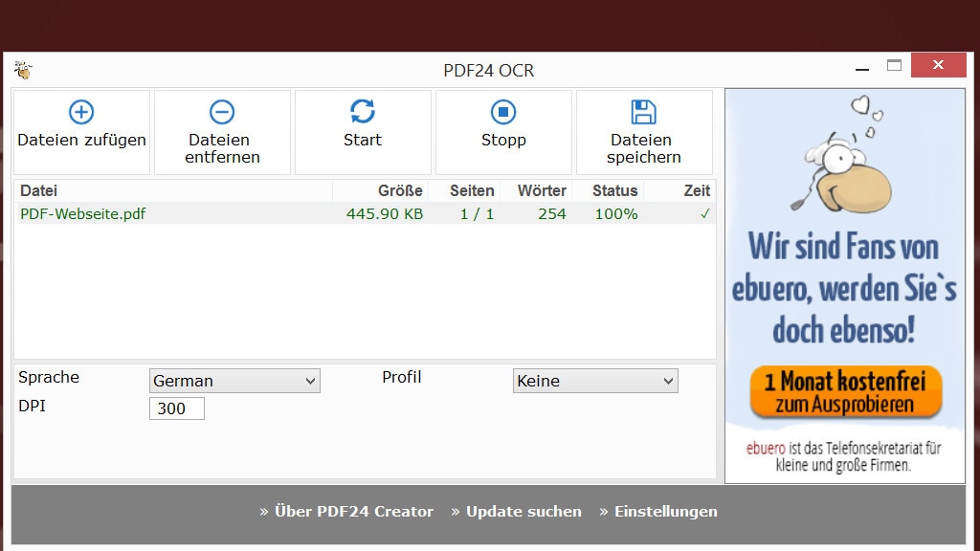Click the Dateien entfernen minus icon
Image resolution: width=980 pixels, height=551 pixels.
(222, 113)
